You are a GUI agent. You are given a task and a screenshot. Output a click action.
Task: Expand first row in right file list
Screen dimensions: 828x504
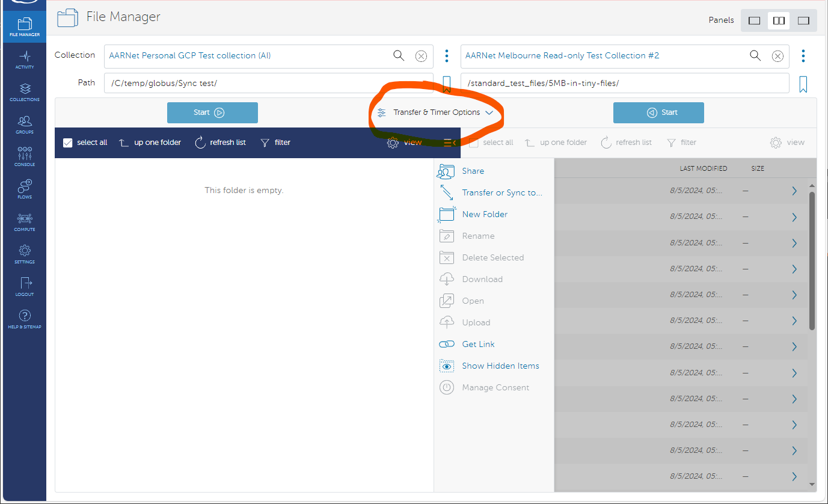point(794,191)
